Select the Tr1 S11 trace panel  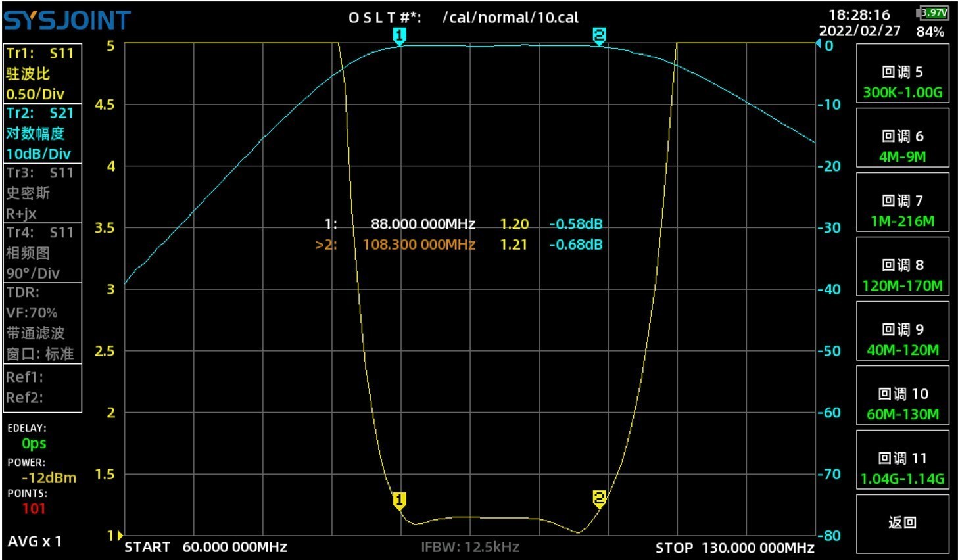click(x=43, y=73)
